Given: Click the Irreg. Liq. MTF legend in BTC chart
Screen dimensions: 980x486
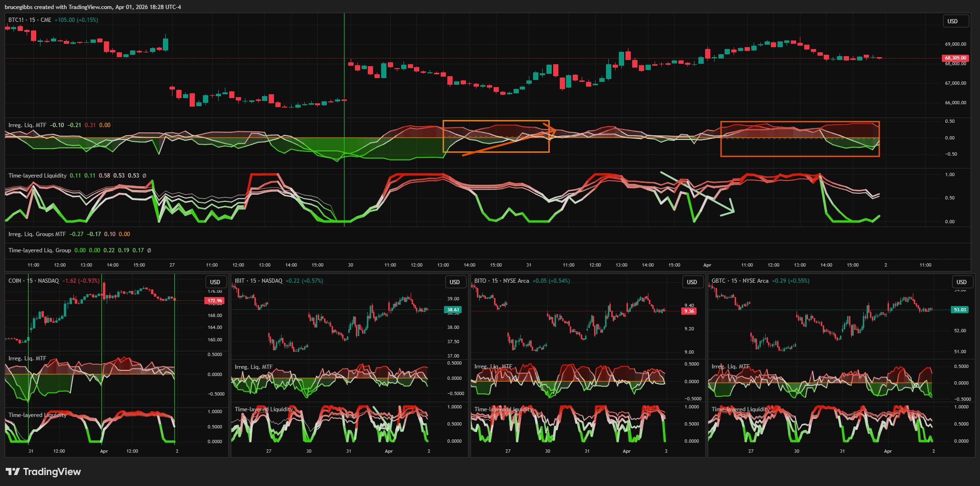Looking at the screenshot, I should pyautogui.click(x=27, y=125).
